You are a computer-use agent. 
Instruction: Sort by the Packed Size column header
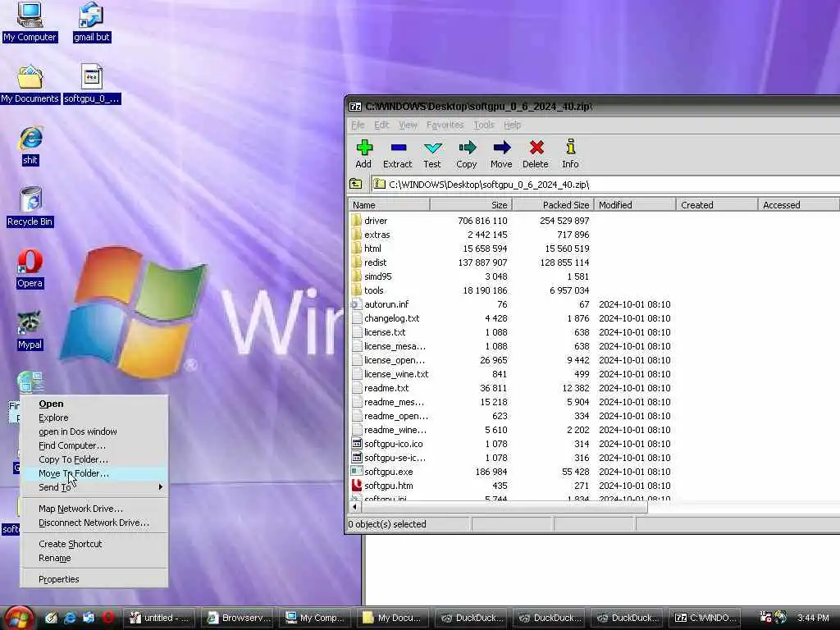click(554, 204)
